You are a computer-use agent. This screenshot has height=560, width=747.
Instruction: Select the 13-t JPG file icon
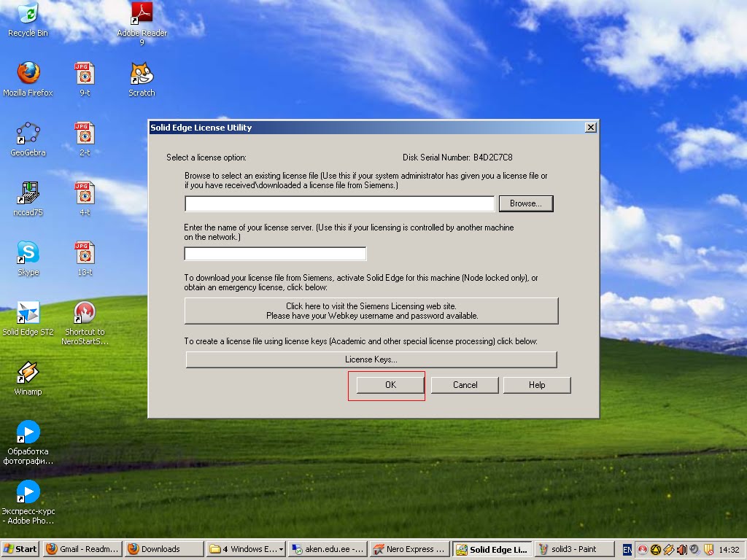click(x=85, y=258)
